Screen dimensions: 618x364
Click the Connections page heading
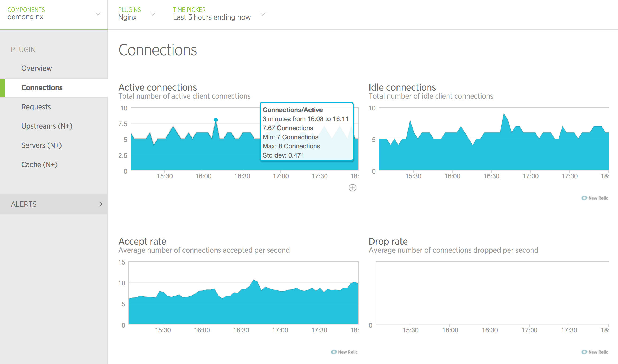pyautogui.click(x=158, y=50)
